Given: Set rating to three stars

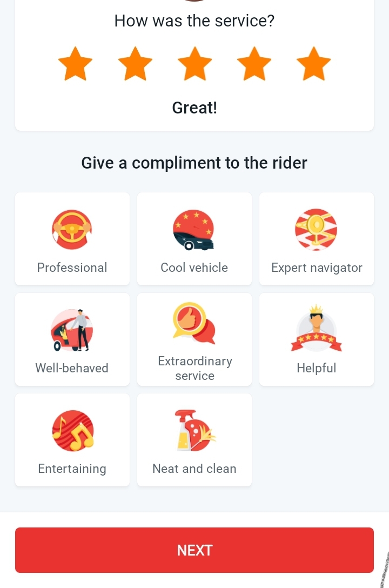Looking at the screenshot, I should pos(194,64).
